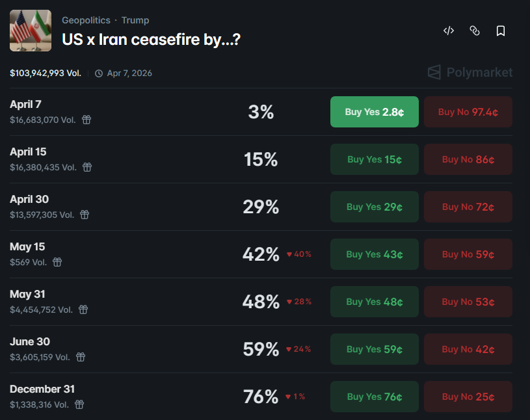Select the market title US x Iran ceasefire

151,39
